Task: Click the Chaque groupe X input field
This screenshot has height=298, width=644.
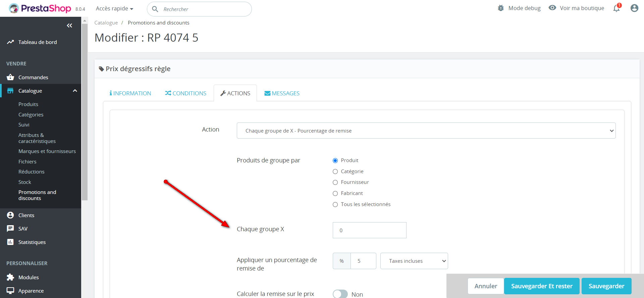Action: tap(369, 230)
